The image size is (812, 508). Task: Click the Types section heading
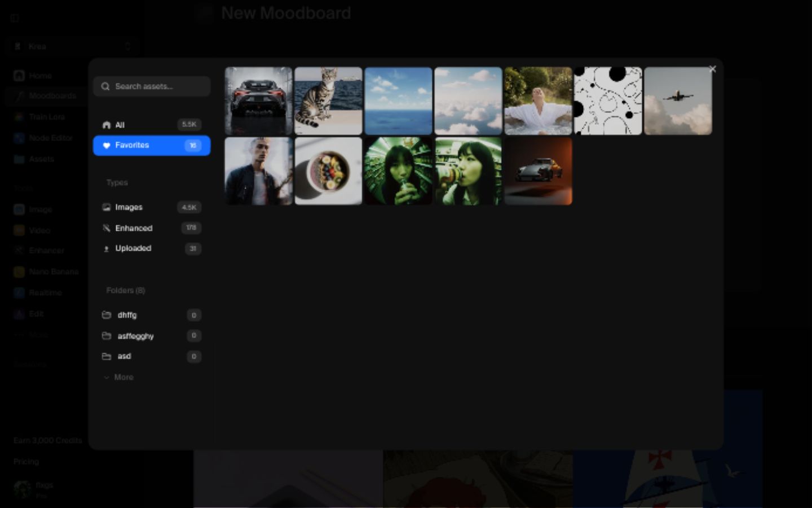point(117,182)
